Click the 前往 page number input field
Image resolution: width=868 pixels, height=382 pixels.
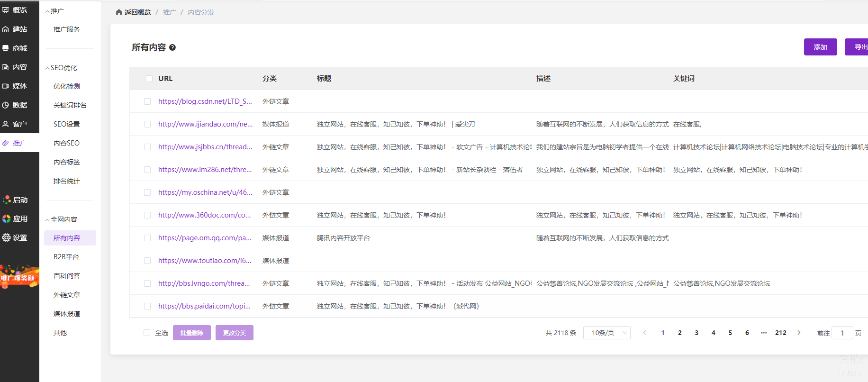point(842,333)
